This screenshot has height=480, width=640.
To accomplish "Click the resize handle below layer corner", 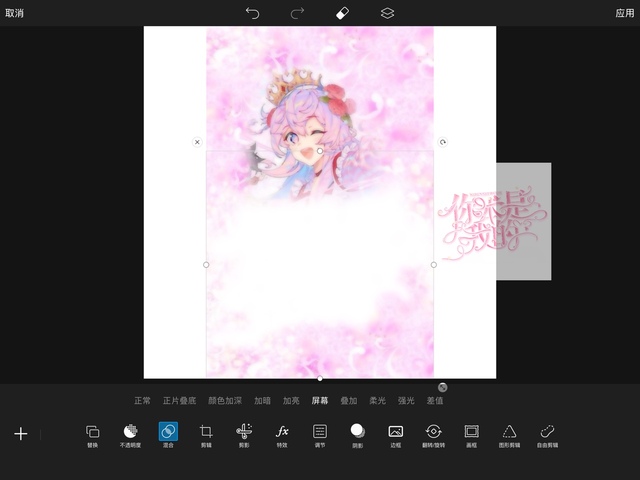I will coord(442,387).
